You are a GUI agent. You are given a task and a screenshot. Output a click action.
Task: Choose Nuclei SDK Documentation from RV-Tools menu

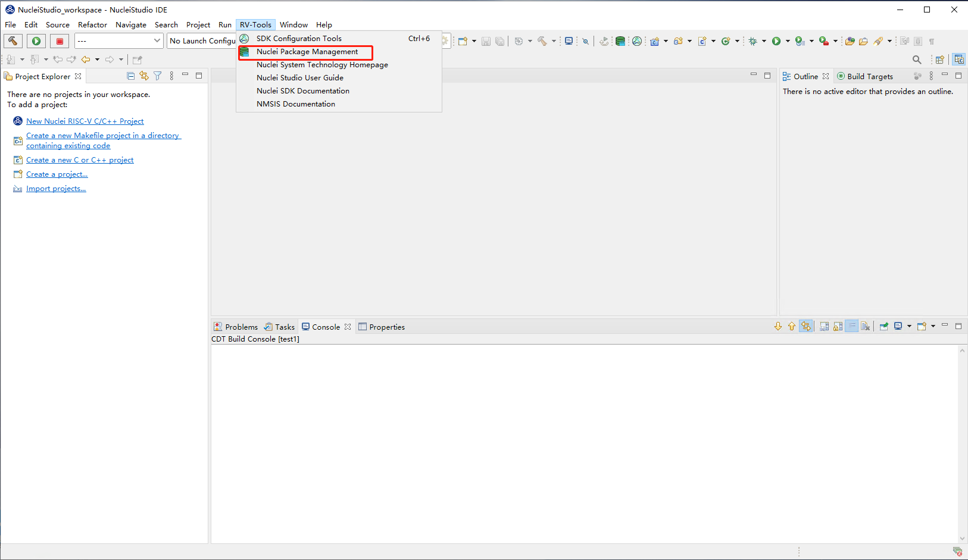click(302, 91)
